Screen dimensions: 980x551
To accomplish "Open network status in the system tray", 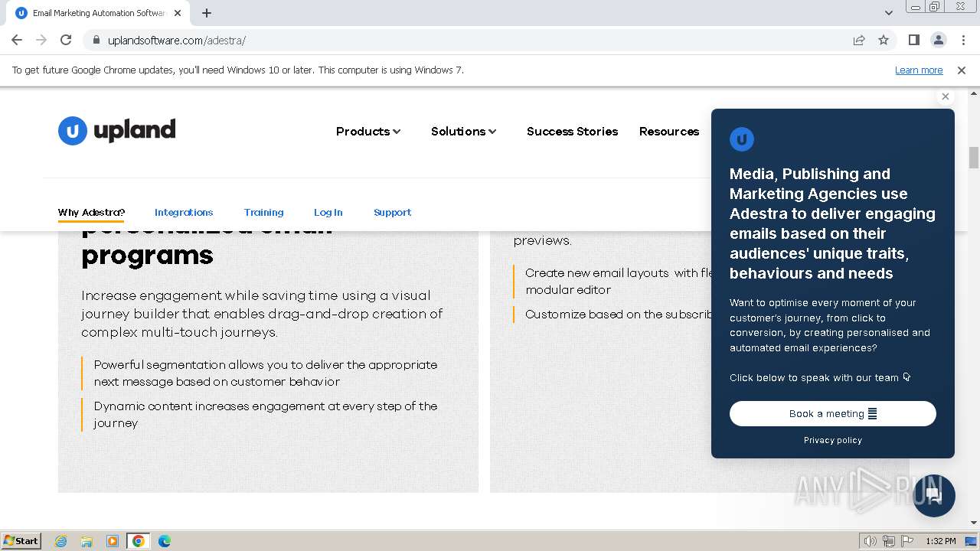I will pyautogui.click(x=888, y=541).
